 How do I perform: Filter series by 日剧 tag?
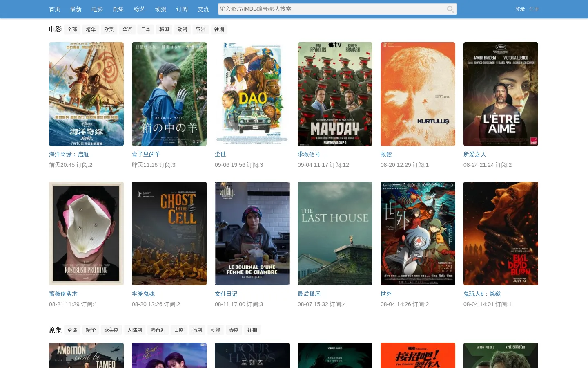coord(179,330)
